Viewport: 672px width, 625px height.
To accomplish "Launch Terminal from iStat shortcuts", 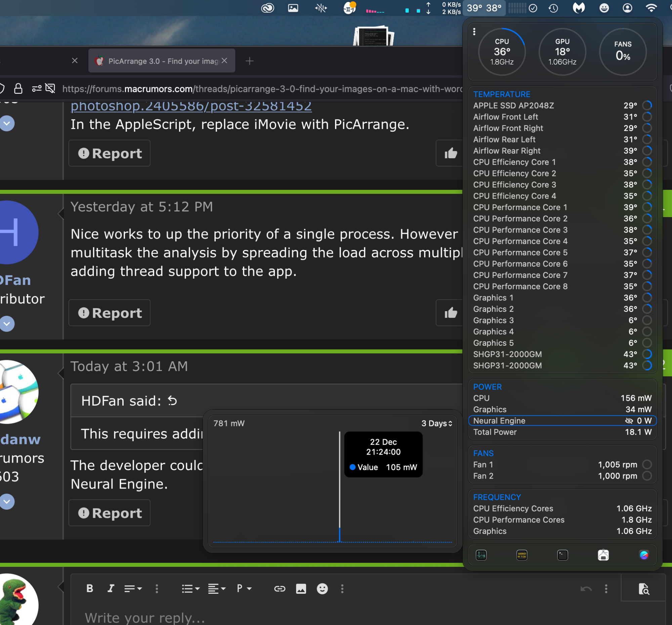I will click(562, 555).
